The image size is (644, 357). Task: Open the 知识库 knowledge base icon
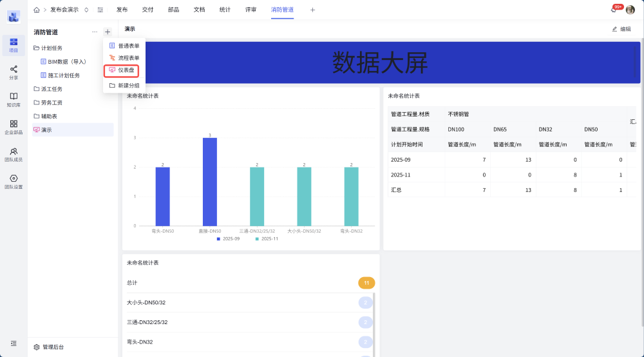coord(14,99)
